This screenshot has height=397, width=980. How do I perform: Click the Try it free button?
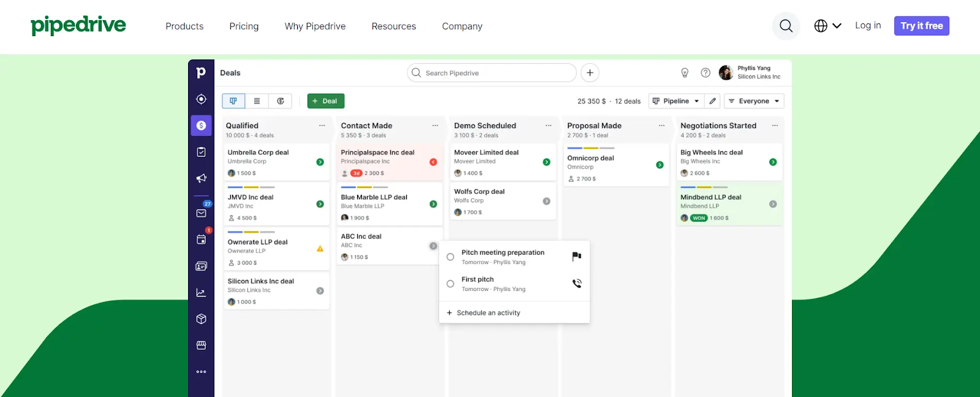(921, 26)
